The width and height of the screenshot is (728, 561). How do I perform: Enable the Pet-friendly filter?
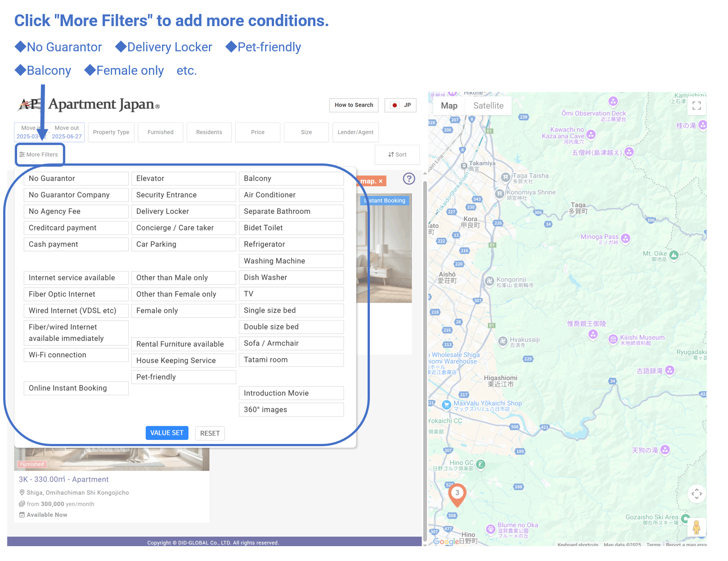click(184, 377)
